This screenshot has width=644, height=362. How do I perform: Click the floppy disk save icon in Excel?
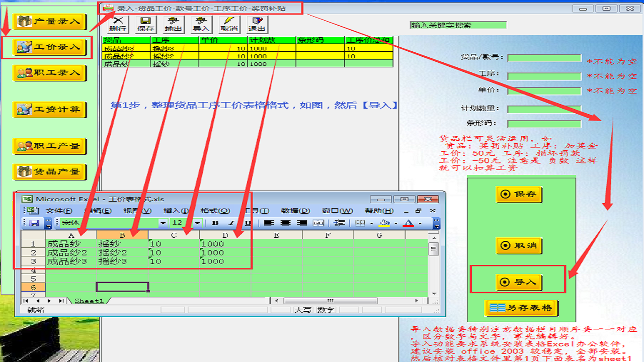34,223
